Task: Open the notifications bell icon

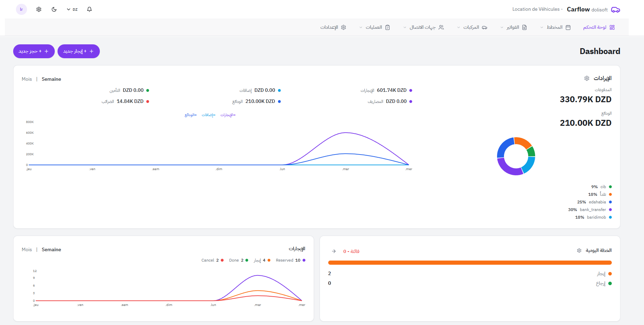Action: click(x=89, y=9)
